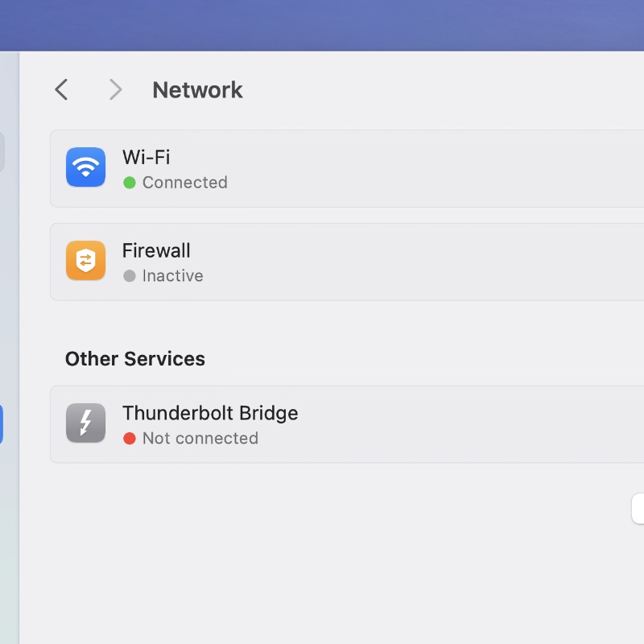Open the Firewall settings label
The image size is (644, 644).
pos(156,250)
